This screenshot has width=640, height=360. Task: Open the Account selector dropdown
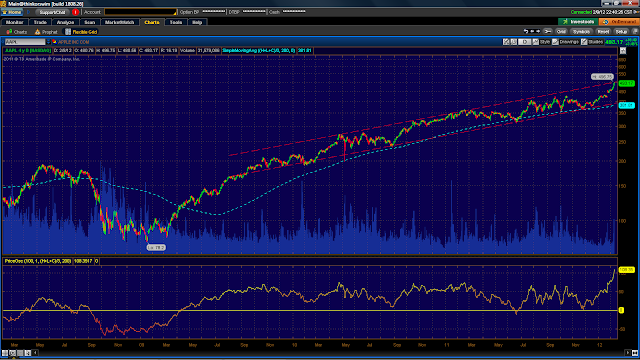[x=140, y=12]
